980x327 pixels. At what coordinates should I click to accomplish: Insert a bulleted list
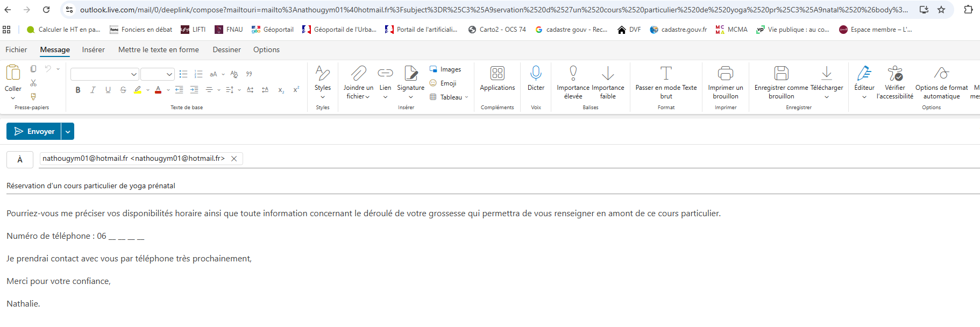click(x=183, y=74)
